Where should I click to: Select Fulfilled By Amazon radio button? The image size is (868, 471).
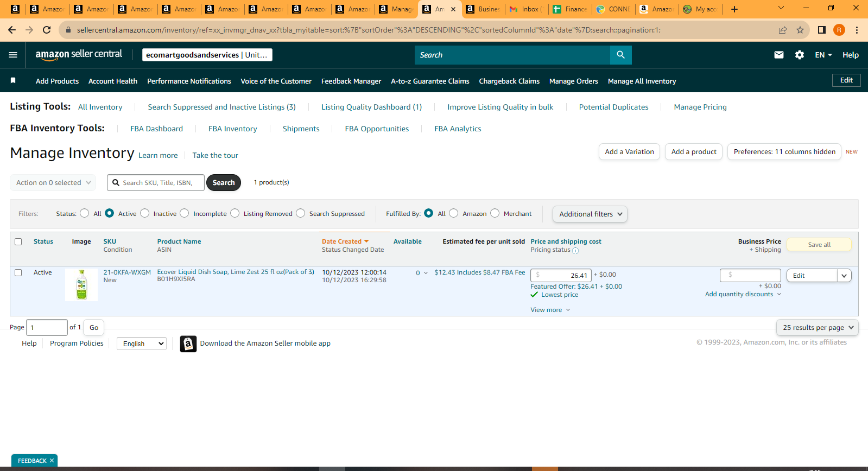pos(454,213)
